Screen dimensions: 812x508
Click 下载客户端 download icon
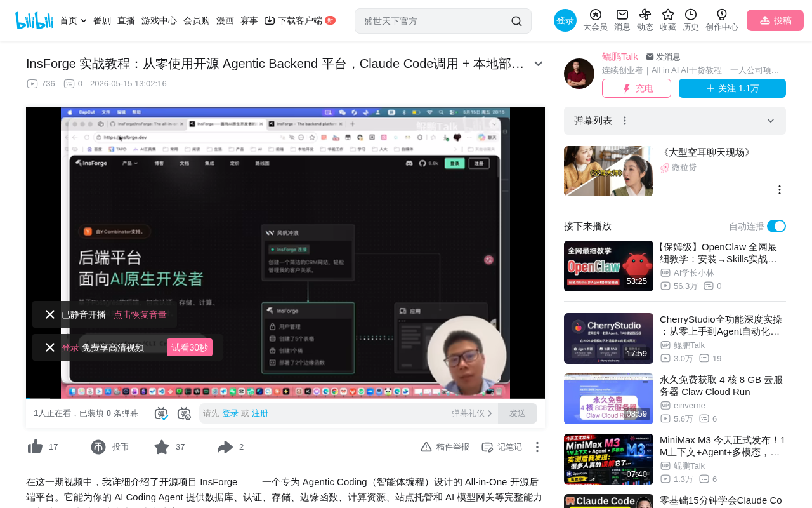click(270, 20)
